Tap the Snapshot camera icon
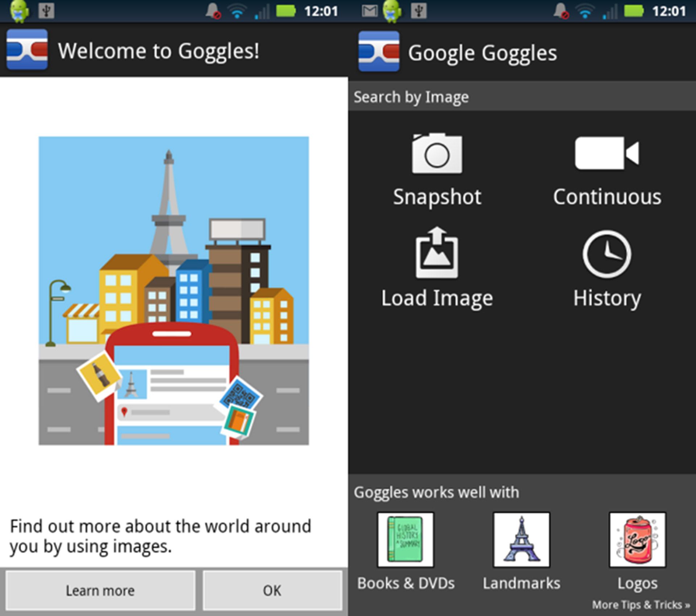The width and height of the screenshot is (696, 616). [437, 153]
